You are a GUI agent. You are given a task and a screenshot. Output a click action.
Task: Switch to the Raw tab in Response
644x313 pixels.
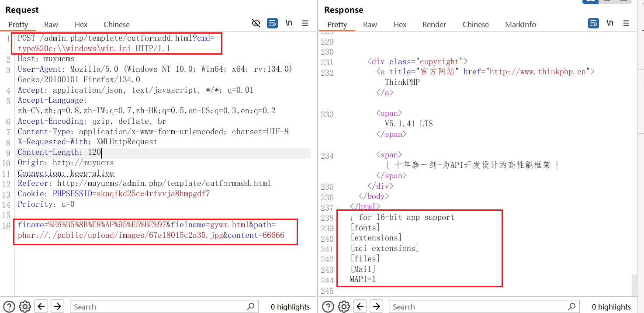(x=370, y=24)
